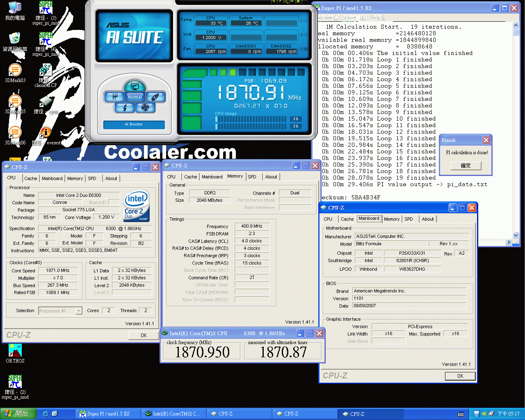Viewport: 525px width, 420px height.
Task: Minimize the Super PI window
Action: click(495, 8)
